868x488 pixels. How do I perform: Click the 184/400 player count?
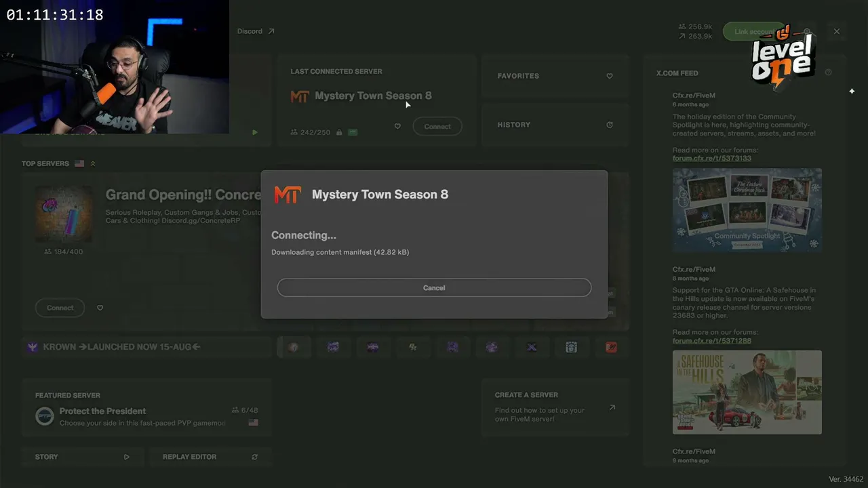(x=64, y=251)
